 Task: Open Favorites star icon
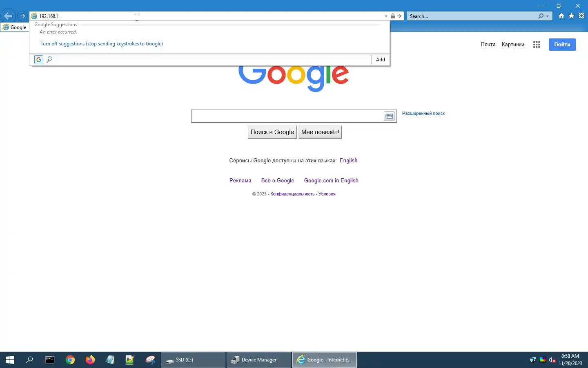coord(571,16)
